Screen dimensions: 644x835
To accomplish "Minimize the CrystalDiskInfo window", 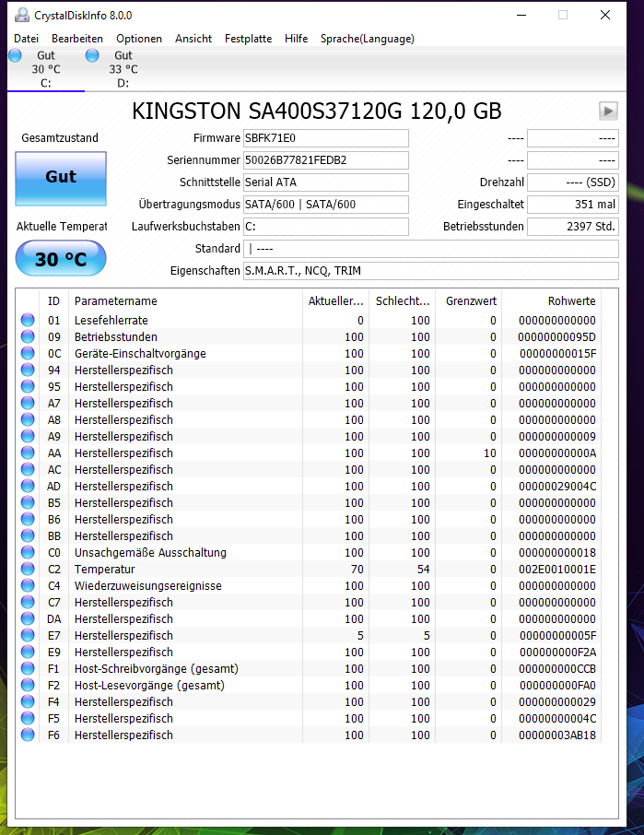I will pyautogui.click(x=521, y=15).
